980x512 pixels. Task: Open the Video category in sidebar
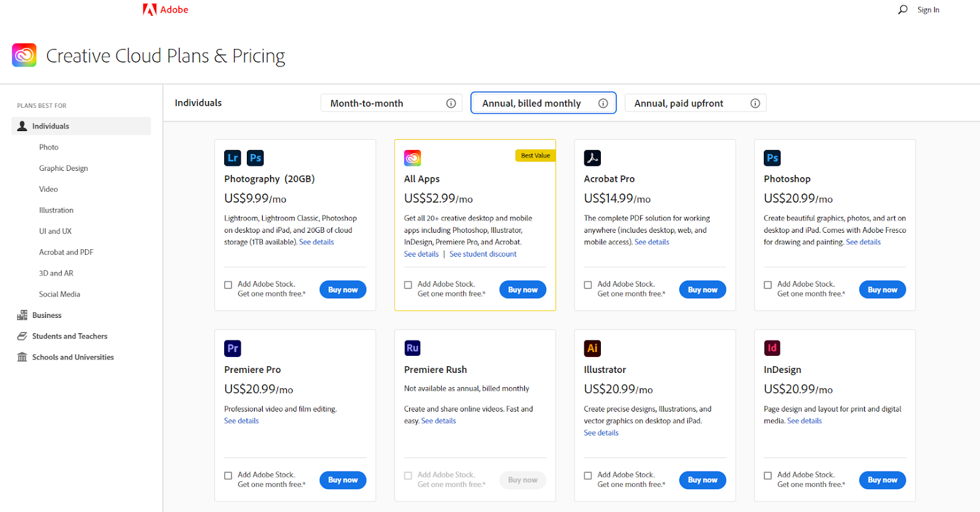click(48, 189)
